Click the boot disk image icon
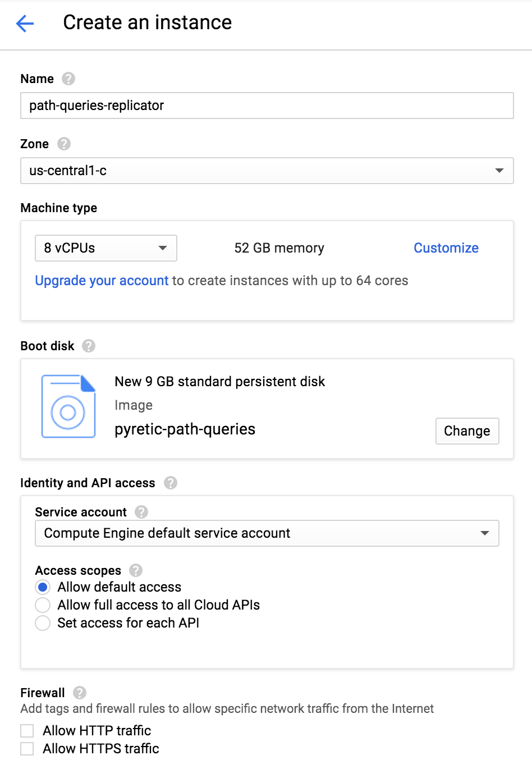Screen dimensions: 532x769 68,406
